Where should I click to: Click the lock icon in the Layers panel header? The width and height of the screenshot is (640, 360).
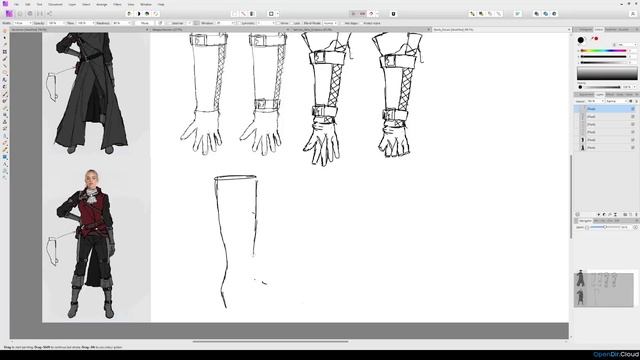[636, 101]
